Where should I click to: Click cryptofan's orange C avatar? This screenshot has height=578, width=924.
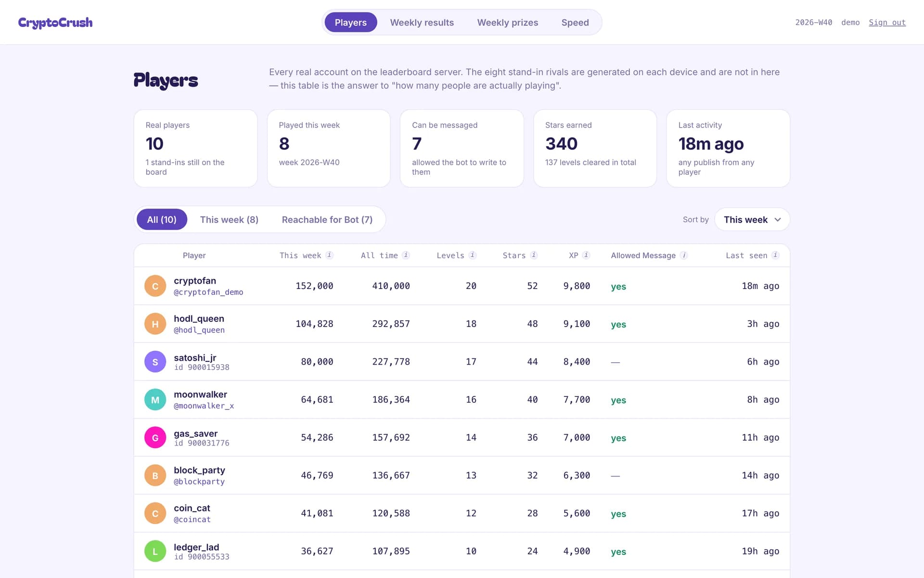pos(155,286)
